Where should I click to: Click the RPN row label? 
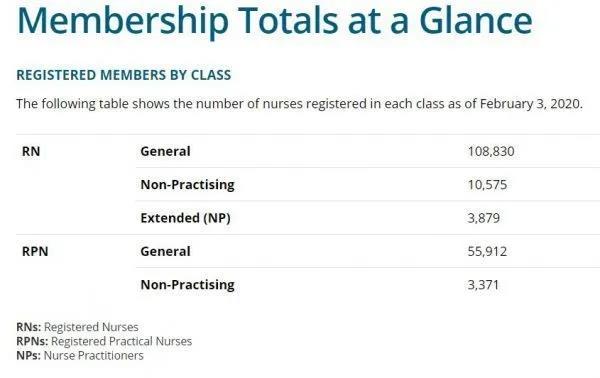(x=35, y=251)
